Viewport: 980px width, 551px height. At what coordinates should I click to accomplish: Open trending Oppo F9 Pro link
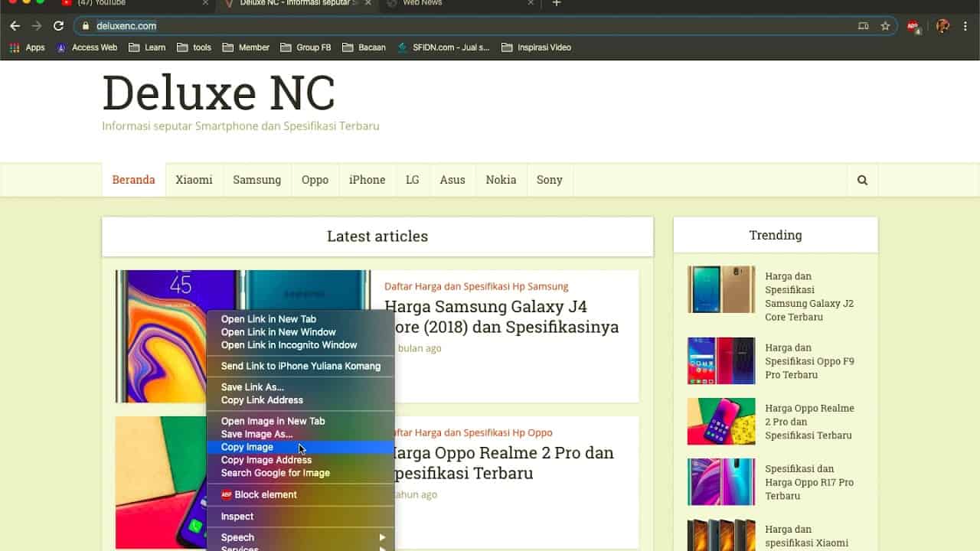coord(809,361)
